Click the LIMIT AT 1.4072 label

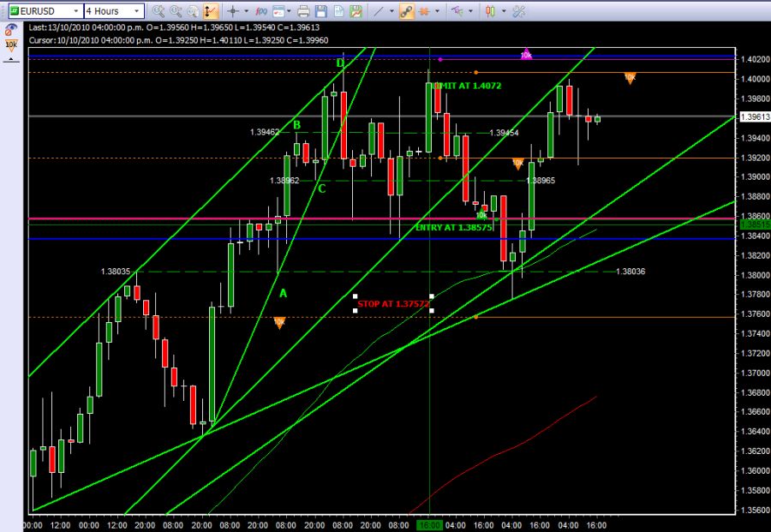tap(468, 87)
